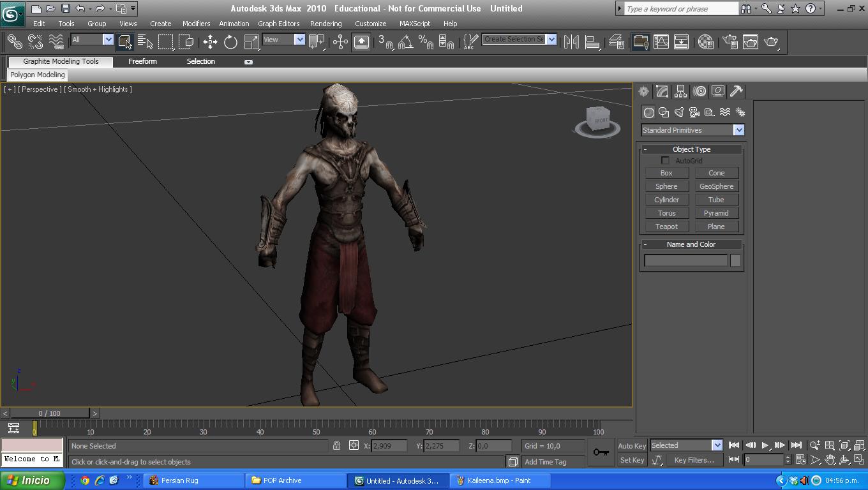Toggle Set Key mode
This screenshot has width=868, height=490.
pyautogui.click(x=632, y=460)
